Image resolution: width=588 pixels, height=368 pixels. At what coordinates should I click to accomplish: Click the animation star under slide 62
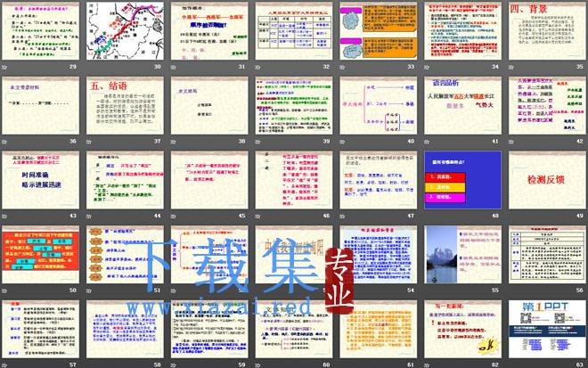427,365
